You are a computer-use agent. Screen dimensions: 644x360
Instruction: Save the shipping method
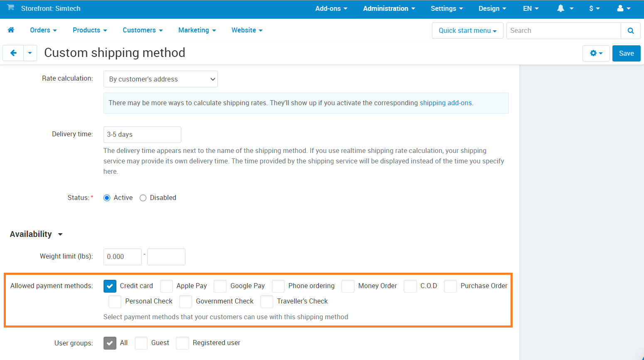click(627, 53)
